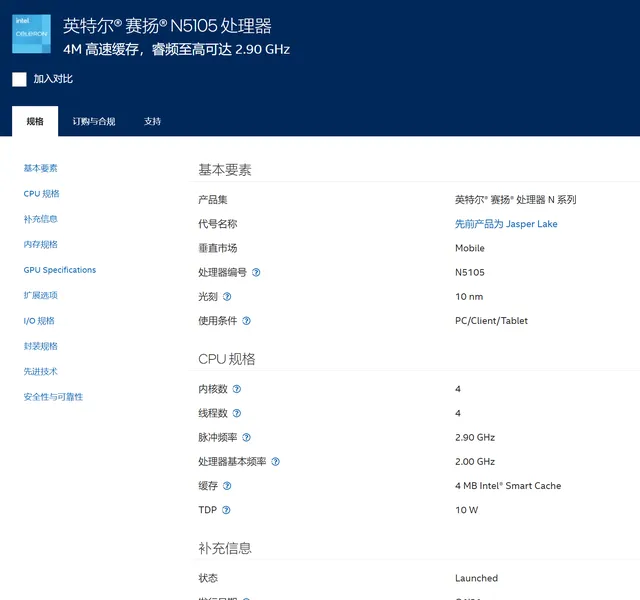This screenshot has width=640, height=600.
Task: Click 英特尔 赛扬 处理器 N 系列 value
Action: coord(516,200)
